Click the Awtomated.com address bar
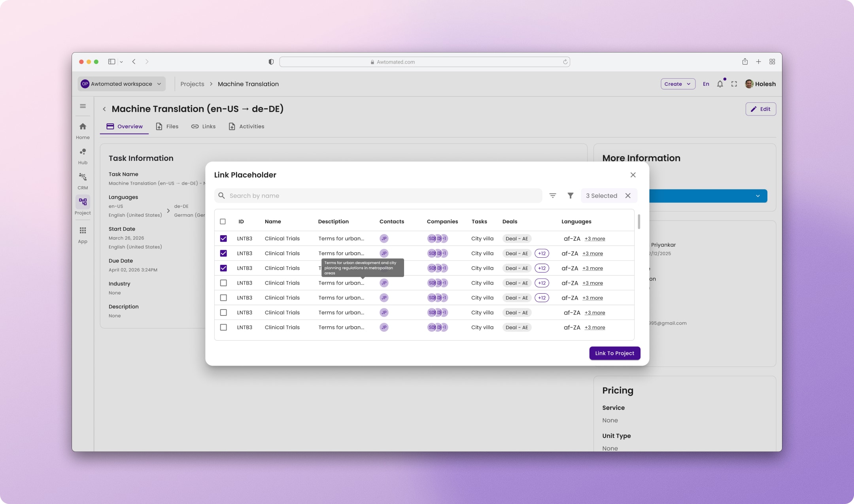This screenshot has width=854, height=504. [425, 62]
